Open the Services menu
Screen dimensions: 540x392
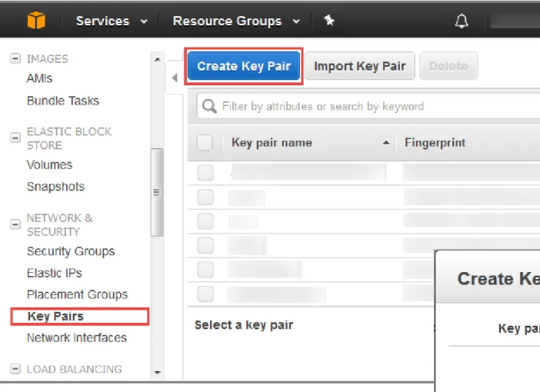click(112, 21)
